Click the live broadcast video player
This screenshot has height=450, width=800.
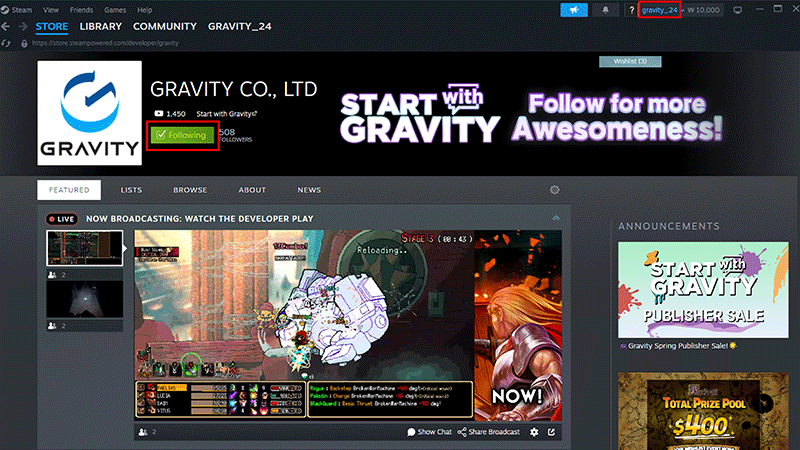coord(348,326)
